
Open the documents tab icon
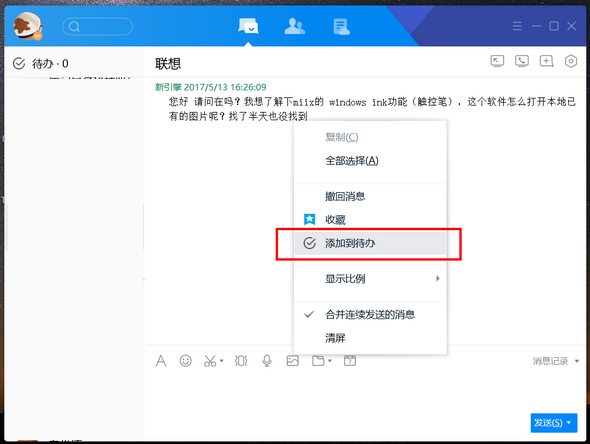click(341, 27)
